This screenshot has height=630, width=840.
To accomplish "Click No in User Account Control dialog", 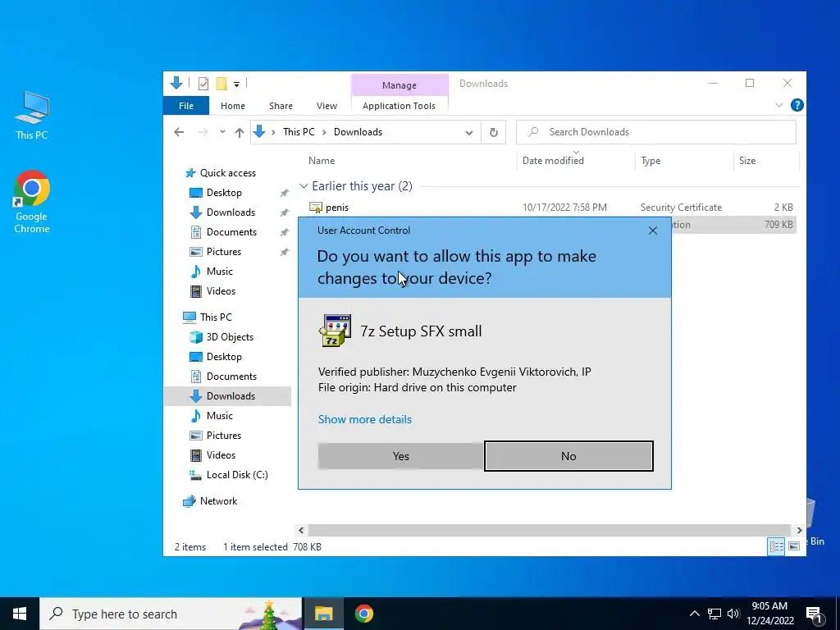I will coord(568,456).
